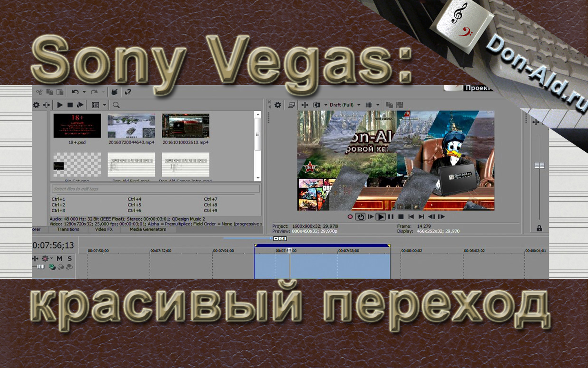Click the Copy icon in toolbar
Screen dimensions: 588x368
point(50,92)
